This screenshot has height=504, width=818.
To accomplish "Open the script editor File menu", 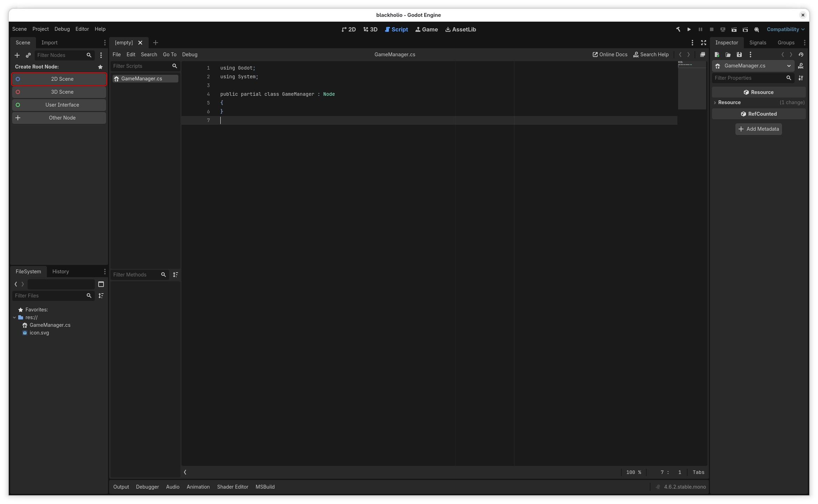I will (x=116, y=55).
